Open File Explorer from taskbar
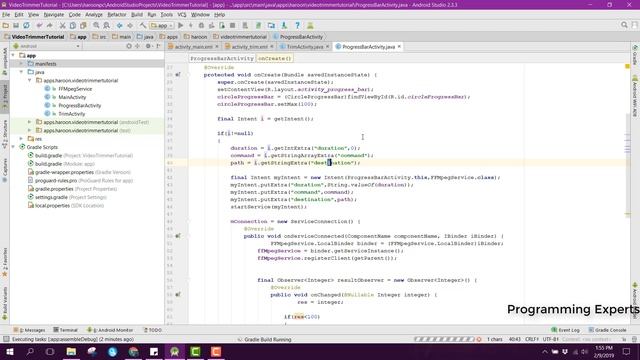The height and width of the screenshot is (360, 640). tap(71, 351)
